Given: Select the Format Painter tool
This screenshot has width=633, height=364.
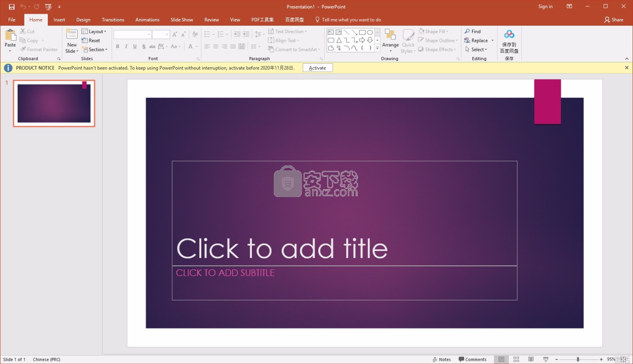Looking at the screenshot, I should coord(39,49).
